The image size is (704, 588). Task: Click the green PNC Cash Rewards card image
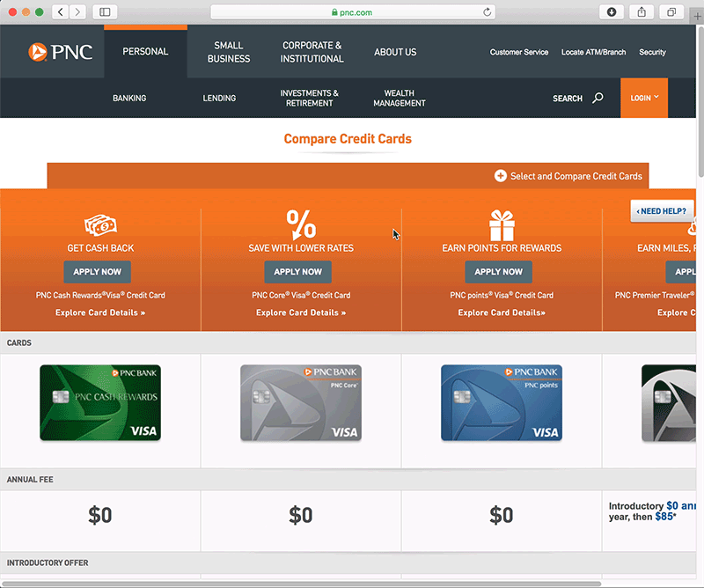(x=100, y=402)
